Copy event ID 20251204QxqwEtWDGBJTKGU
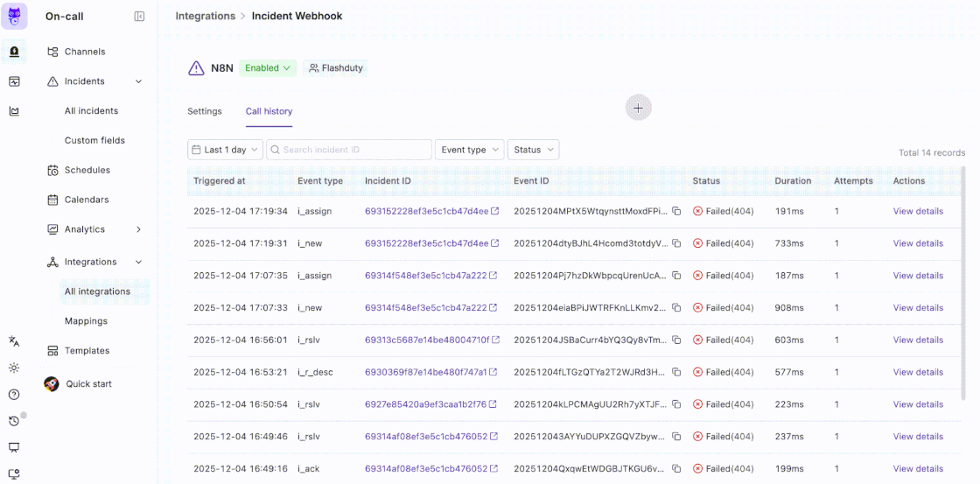This screenshot has height=484, width=980. coord(676,469)
